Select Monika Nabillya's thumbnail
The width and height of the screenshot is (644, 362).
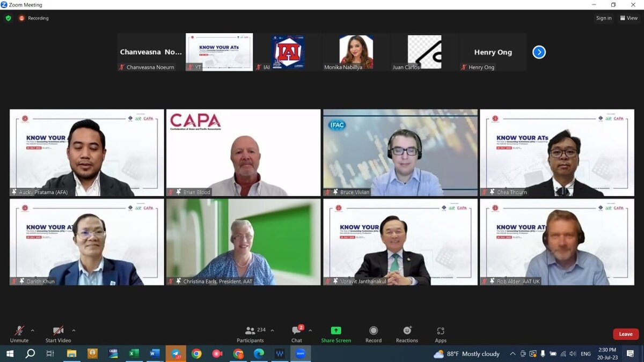[356, 52]
